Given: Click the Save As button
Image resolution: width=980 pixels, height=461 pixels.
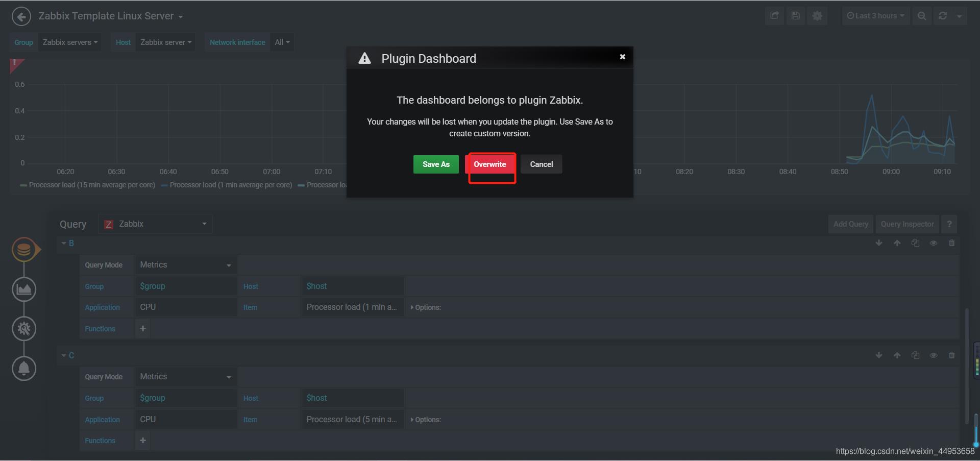Looking at the screenshot, I should (436, 164).
